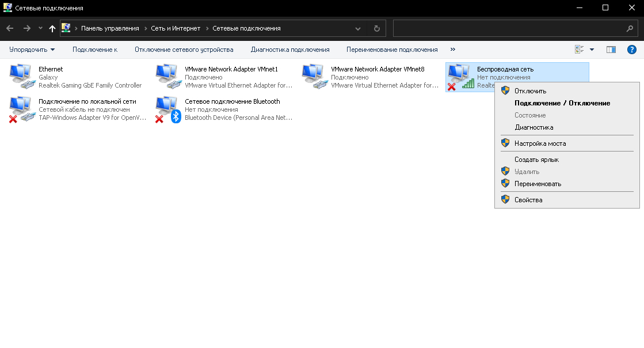Click VMware Network Adapter VMnet1 name text
Viewport: 644px width, 348px height.
(x=231, y=69)
